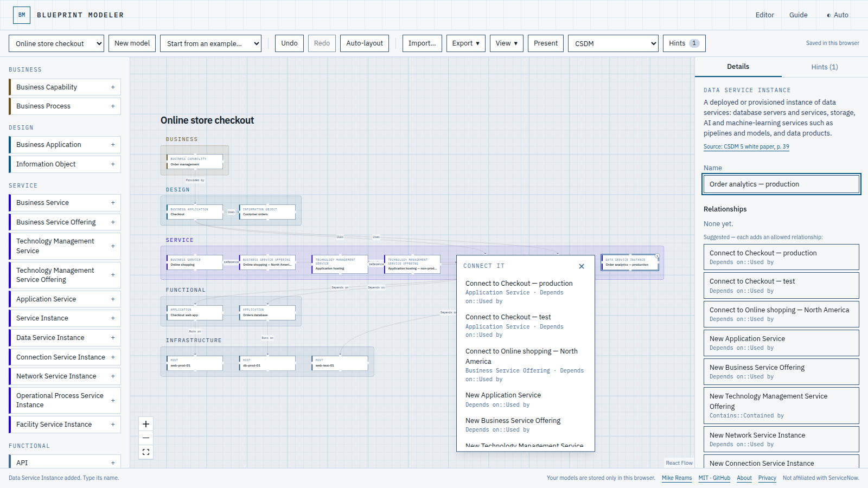Screen dimensions: 868x488
Task: Select the Order analytics — production node
Action: pos(630,262)
